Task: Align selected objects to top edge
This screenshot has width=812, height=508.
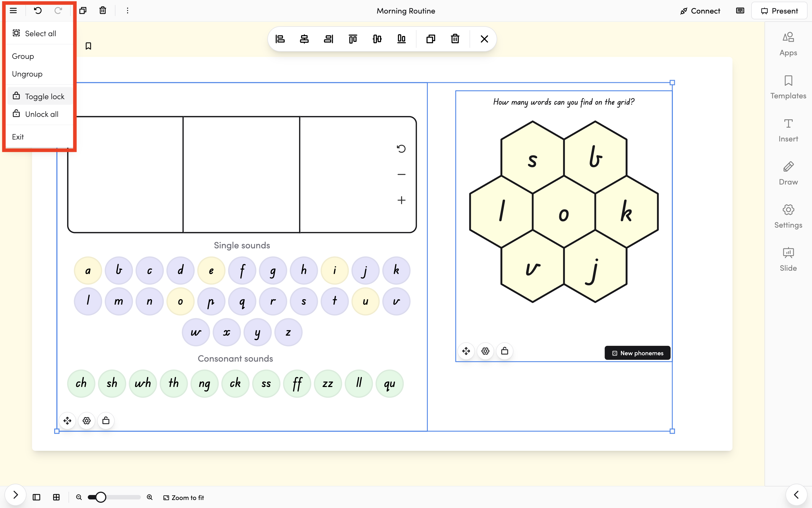Action: click(353, 39)
